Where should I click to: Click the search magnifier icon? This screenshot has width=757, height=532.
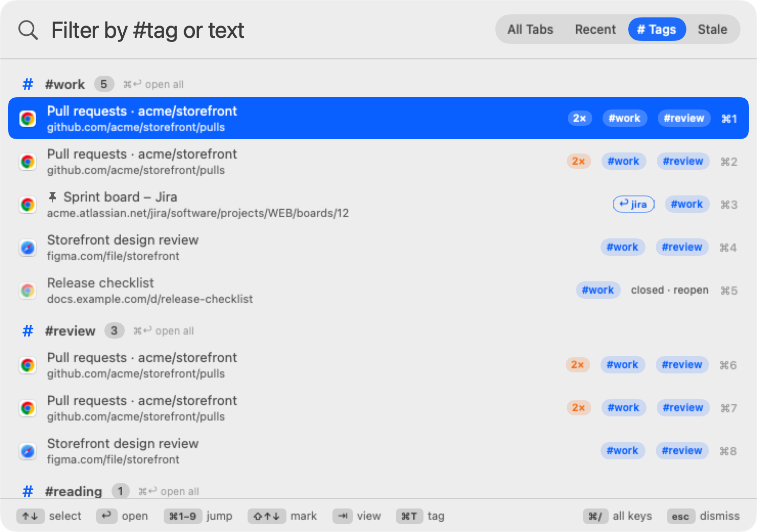(28, 30)
